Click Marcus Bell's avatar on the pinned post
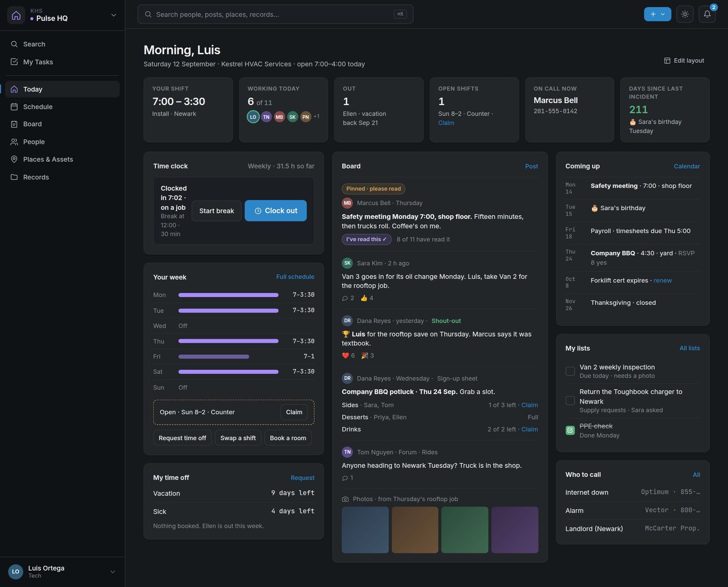The image size is (728, 587). [347, 203]
